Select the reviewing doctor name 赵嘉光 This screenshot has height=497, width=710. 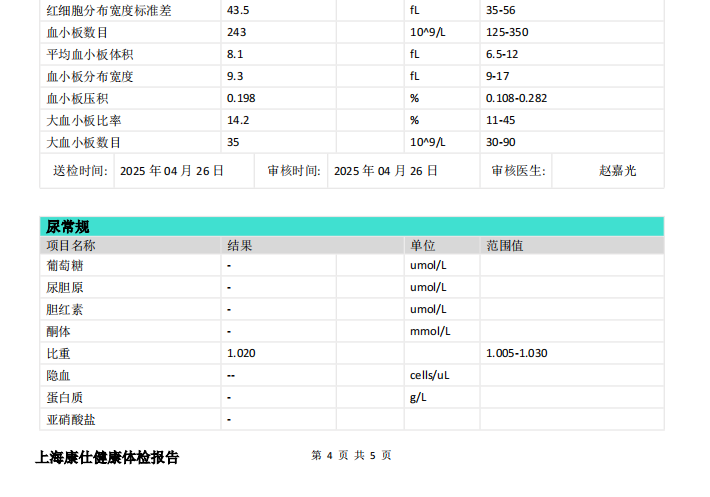[x=617, y=171]
